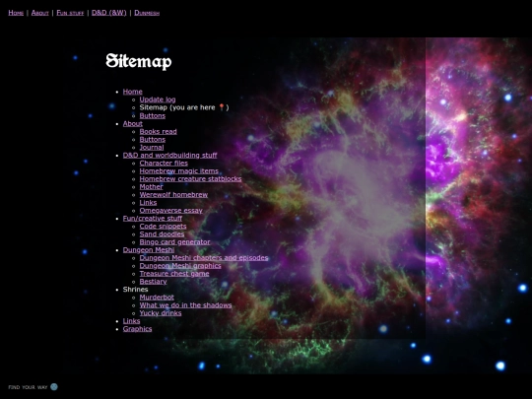
Task: Open the About link in the sitemap list
Action: (133, 123)
